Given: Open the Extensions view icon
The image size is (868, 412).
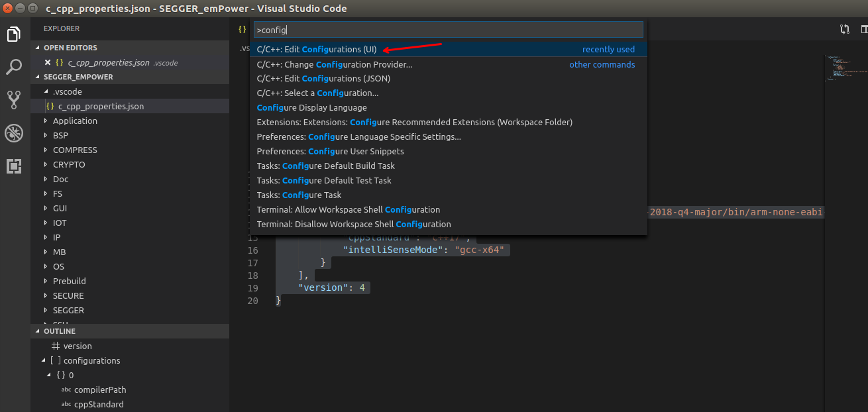Looking at the screenshot, I should tap(14, 166).
